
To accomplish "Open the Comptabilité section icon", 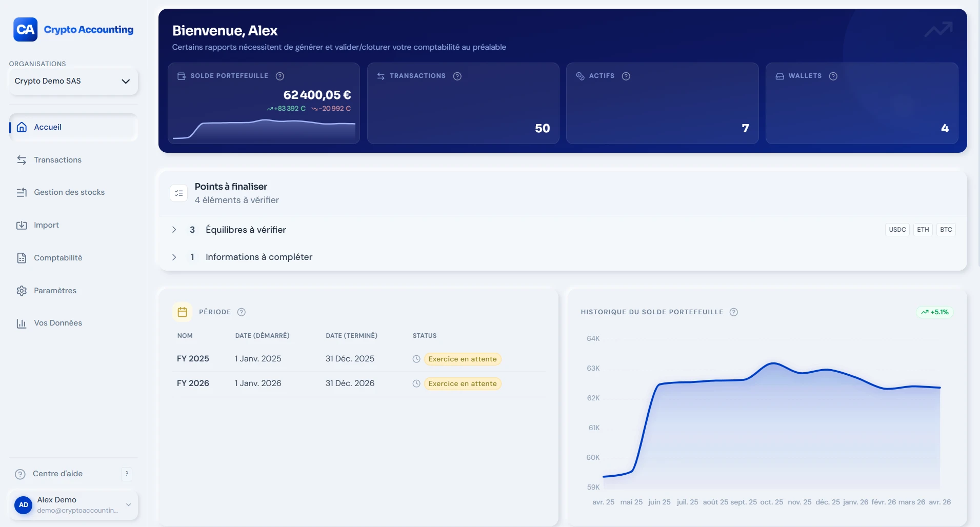I will click(22, 257).
